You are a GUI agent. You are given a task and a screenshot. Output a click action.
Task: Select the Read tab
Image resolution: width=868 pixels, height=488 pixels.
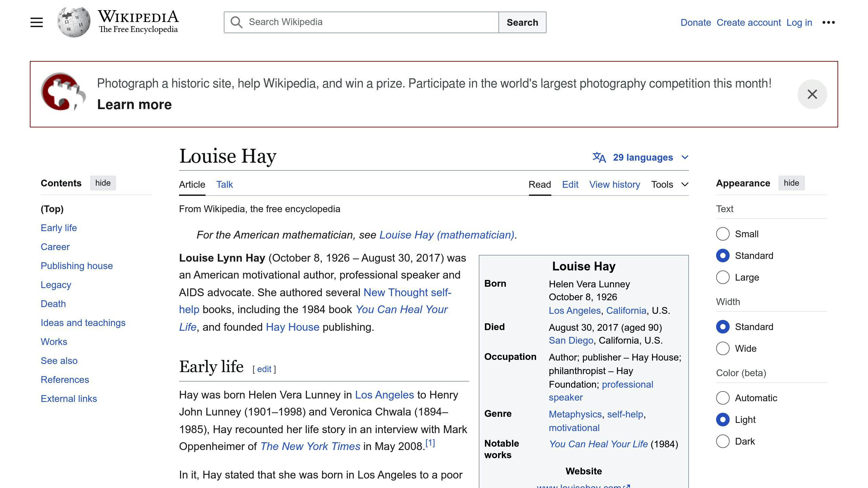[x=540, y=184]
